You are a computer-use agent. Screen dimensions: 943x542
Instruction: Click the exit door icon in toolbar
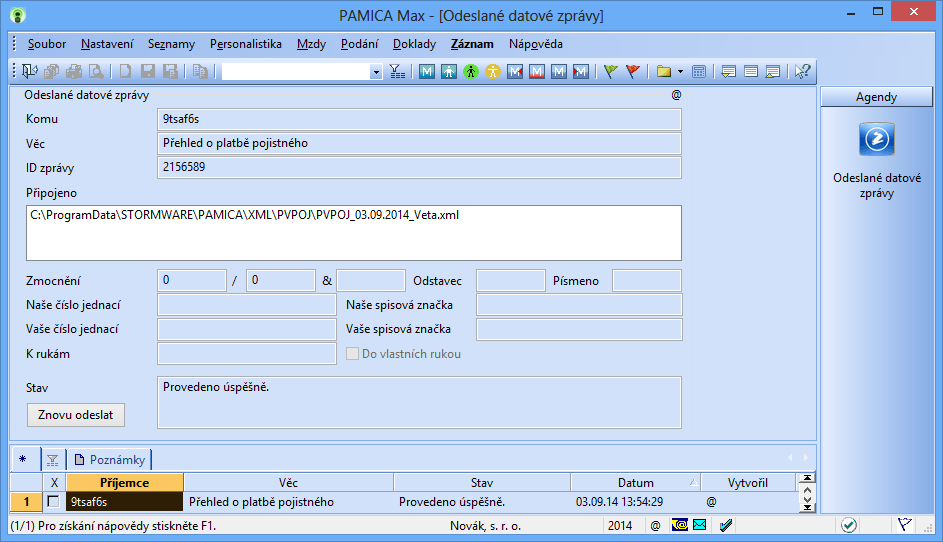29,72
